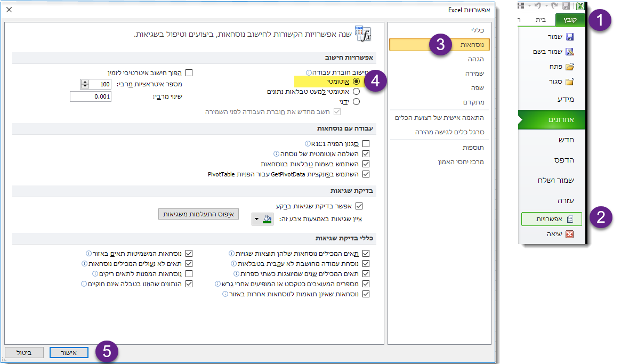Click the maximum iterations spinner arrows
This screenshot has width=621, height=364.
tap(85, 84)
